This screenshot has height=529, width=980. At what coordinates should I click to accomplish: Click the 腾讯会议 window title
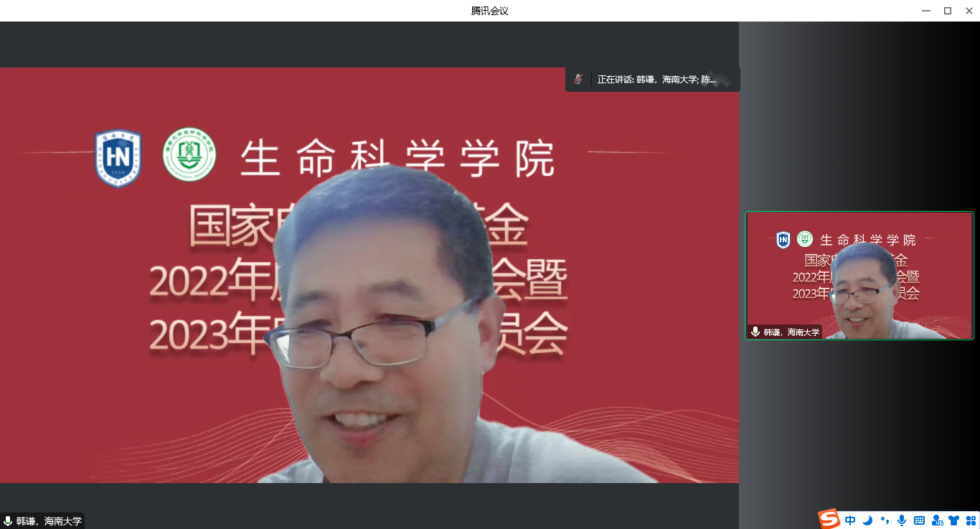[x=490, y=11]
